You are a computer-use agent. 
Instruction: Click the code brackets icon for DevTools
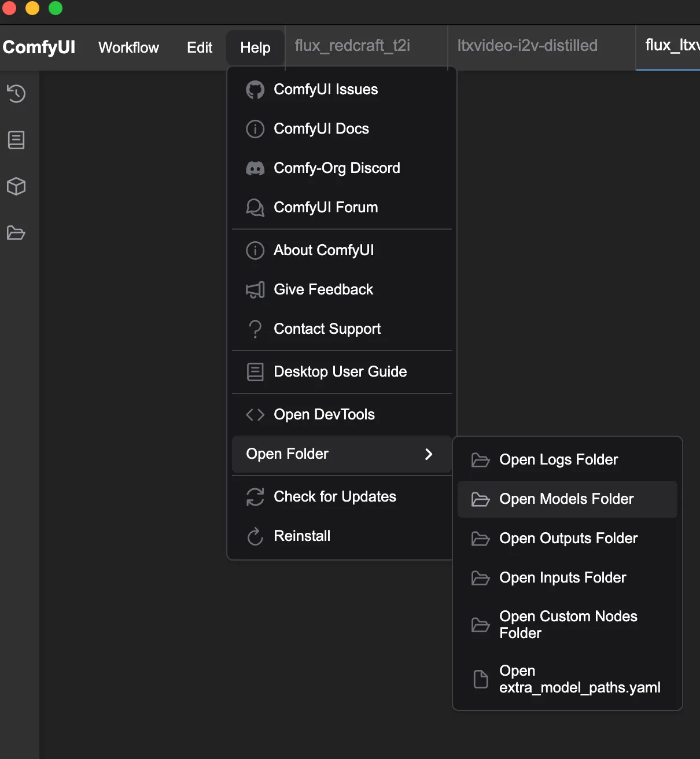pos(255,415)
